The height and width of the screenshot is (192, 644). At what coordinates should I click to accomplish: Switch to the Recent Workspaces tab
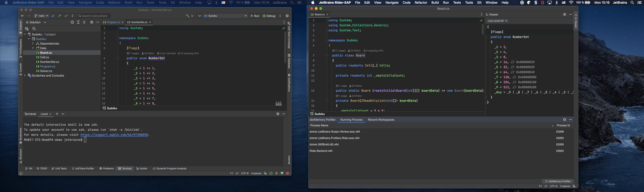[x=381, y=120]
